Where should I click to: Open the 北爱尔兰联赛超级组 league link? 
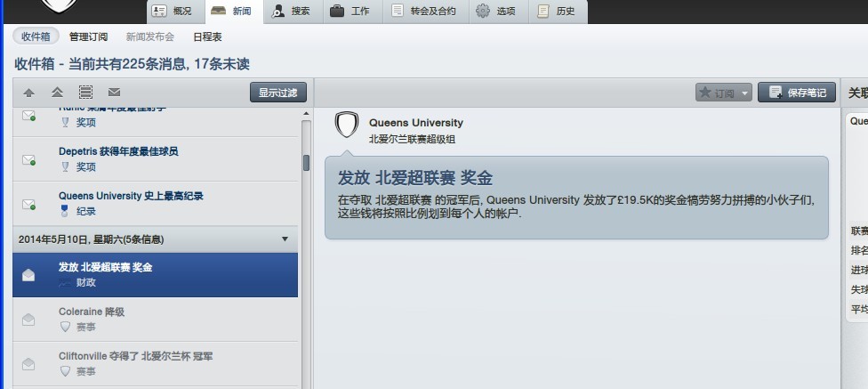tap(413, 140)
